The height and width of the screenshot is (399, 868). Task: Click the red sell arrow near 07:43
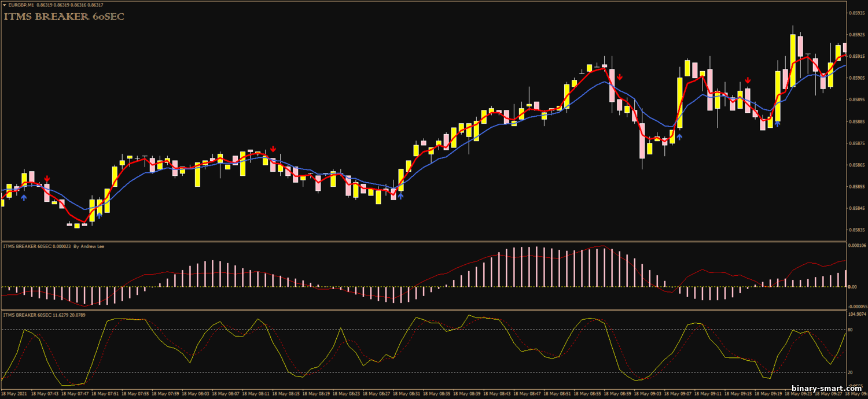click(47, 179)
